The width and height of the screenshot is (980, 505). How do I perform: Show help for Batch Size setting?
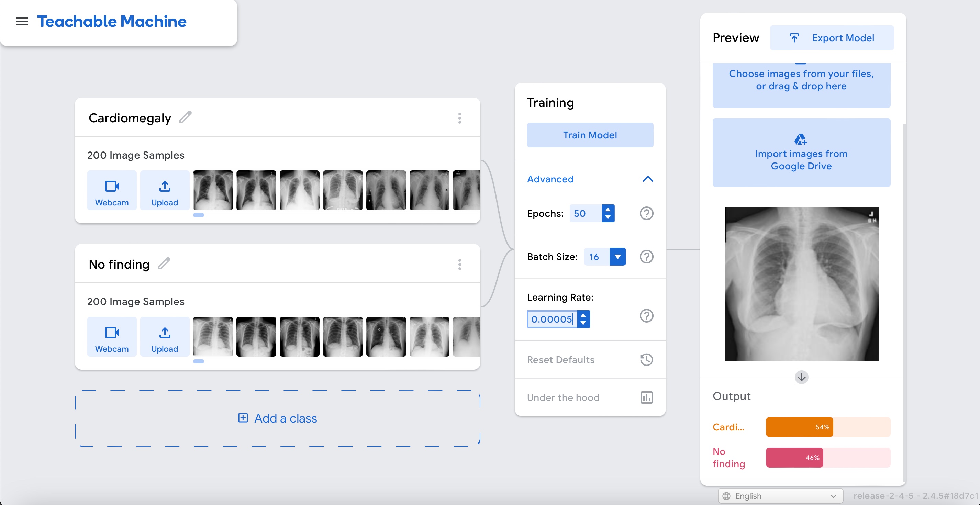coord(646,257)
